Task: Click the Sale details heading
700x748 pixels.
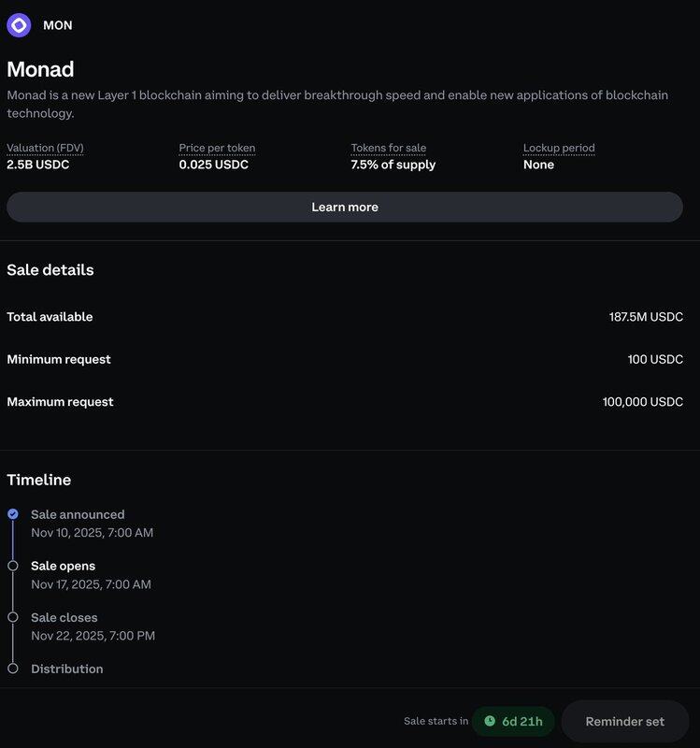Action: point(50,270)
